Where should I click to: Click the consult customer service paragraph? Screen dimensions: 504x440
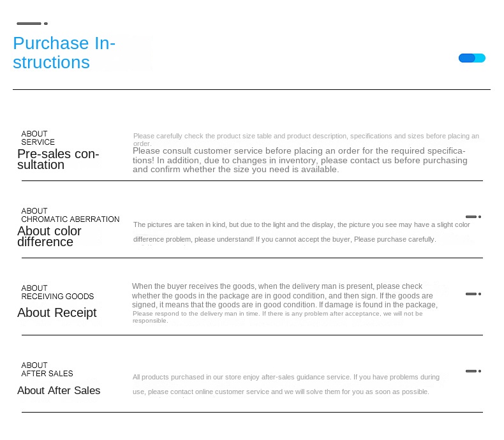[x=300, y=160]
